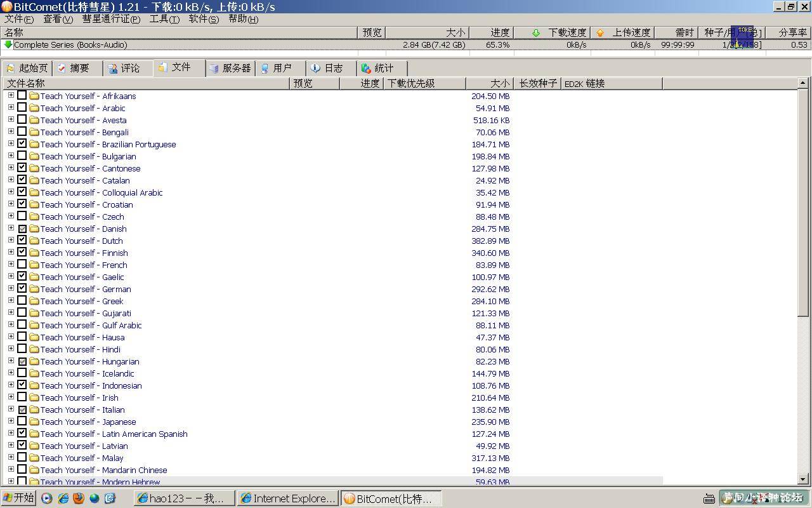Screen dimensions: 812x508
Task: Select the Teach Yourself - Italian row
Action: [x=332, y=410]
